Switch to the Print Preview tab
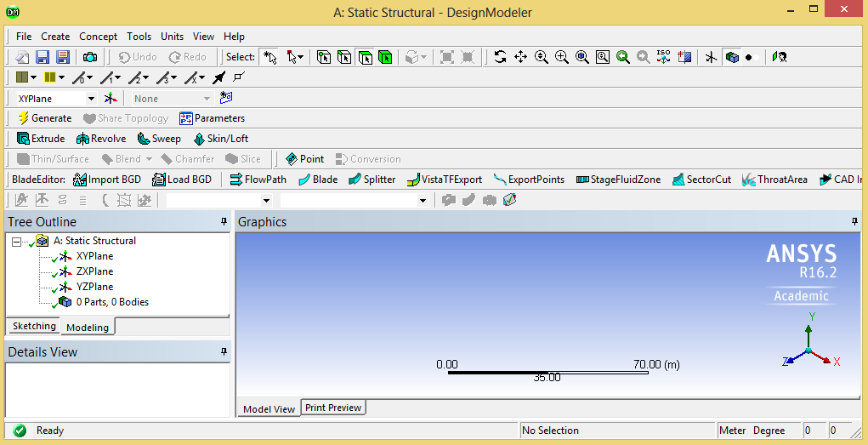The width and height of the screenshot is (868, 445). click(333, 408)
